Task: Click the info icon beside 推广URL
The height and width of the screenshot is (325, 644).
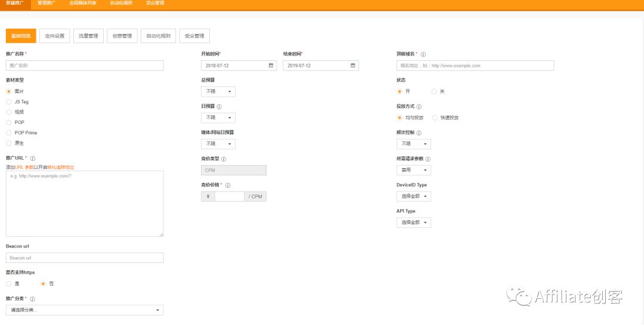Action: (x=33, y=158)
